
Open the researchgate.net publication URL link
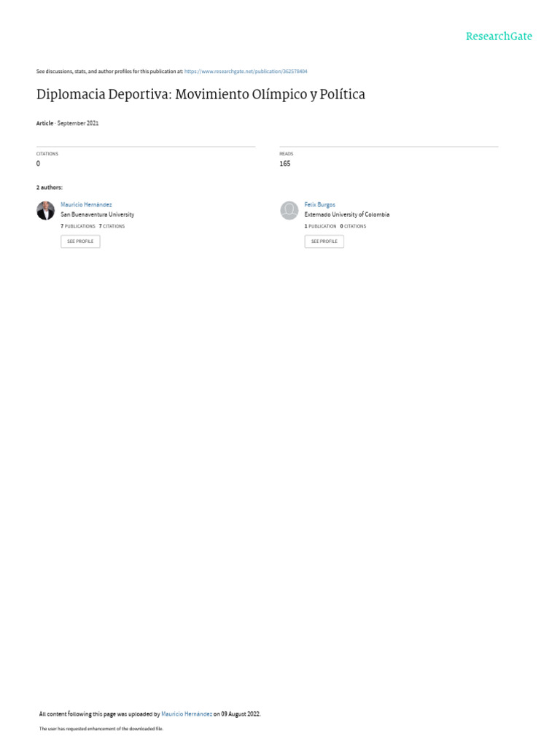click(246, 71)
